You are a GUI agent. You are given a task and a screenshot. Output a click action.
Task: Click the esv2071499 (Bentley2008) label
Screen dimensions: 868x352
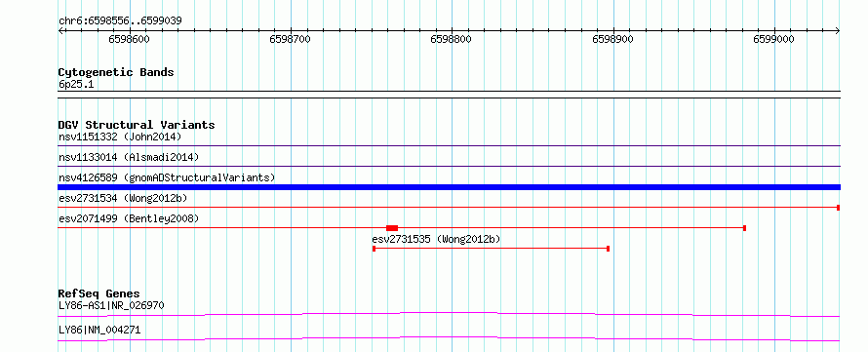[x=129, y=218]
